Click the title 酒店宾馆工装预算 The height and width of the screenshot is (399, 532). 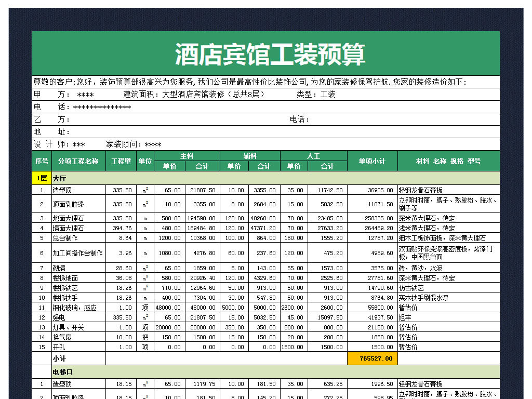tap(270, 55)
